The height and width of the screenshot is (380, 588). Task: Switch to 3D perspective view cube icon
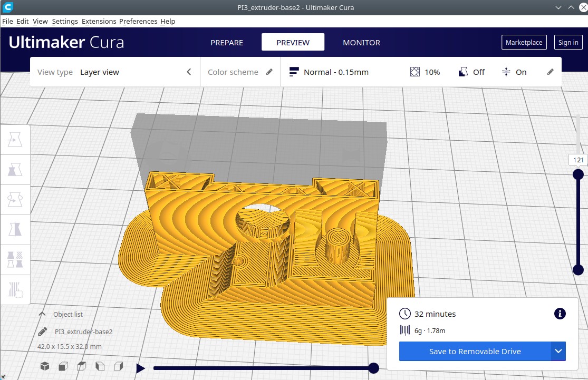[x=45, y=366]
